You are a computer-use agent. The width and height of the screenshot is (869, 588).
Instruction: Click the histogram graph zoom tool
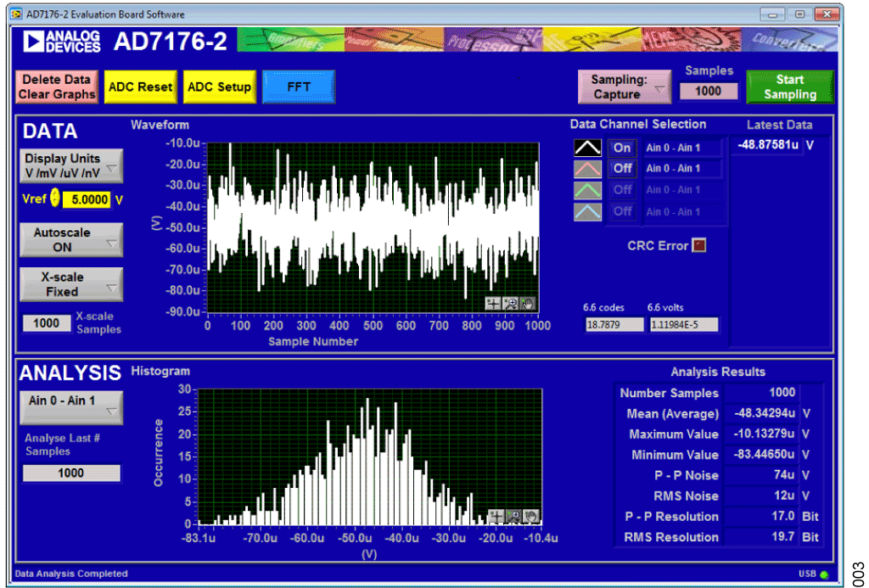(x=515, y=516)
